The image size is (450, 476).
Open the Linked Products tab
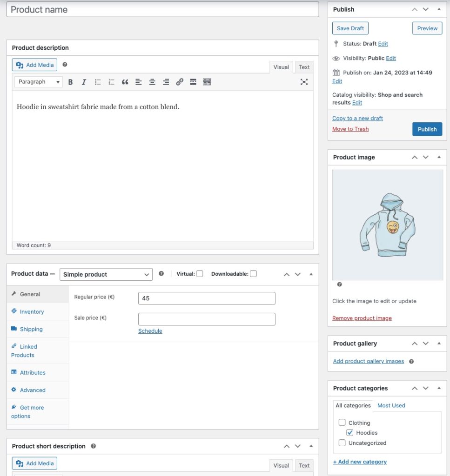click(38, 351)
